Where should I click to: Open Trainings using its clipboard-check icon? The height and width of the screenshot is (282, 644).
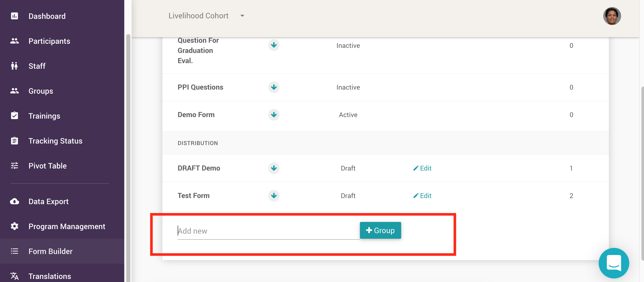[x=15, y=116]
